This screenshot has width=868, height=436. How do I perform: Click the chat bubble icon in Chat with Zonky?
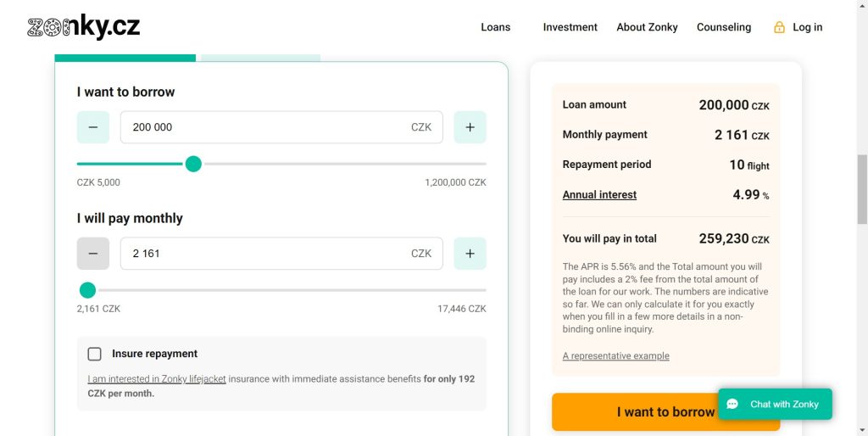(733, 405)
